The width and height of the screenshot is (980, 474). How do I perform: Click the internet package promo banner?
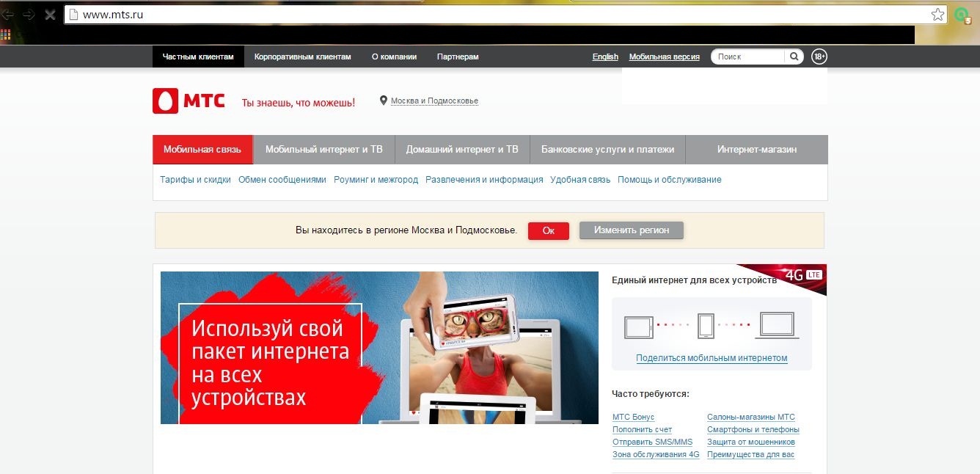379,348
